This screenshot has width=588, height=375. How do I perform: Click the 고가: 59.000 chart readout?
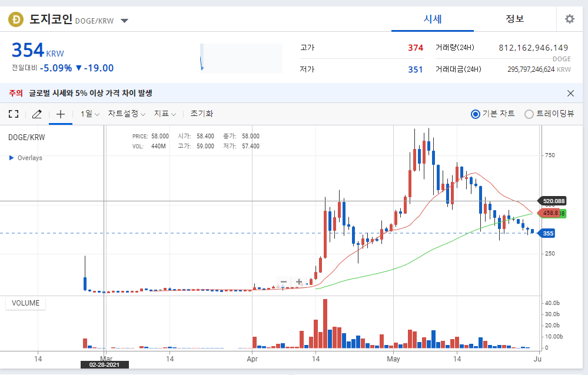coord(196,146)
